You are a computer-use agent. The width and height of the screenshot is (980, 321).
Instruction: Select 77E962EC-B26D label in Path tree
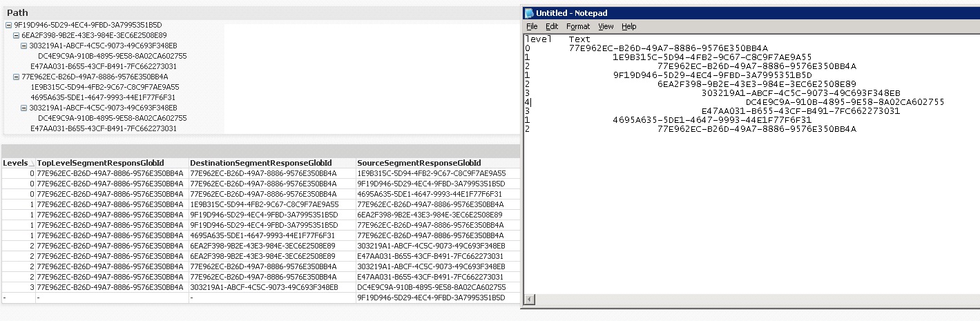[95, 77]
